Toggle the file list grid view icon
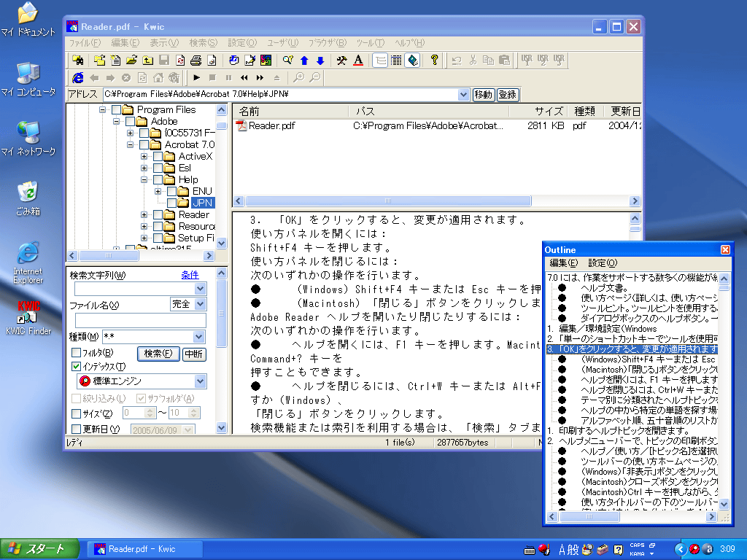The image size is (747, 560). click(x=396, y=60)
